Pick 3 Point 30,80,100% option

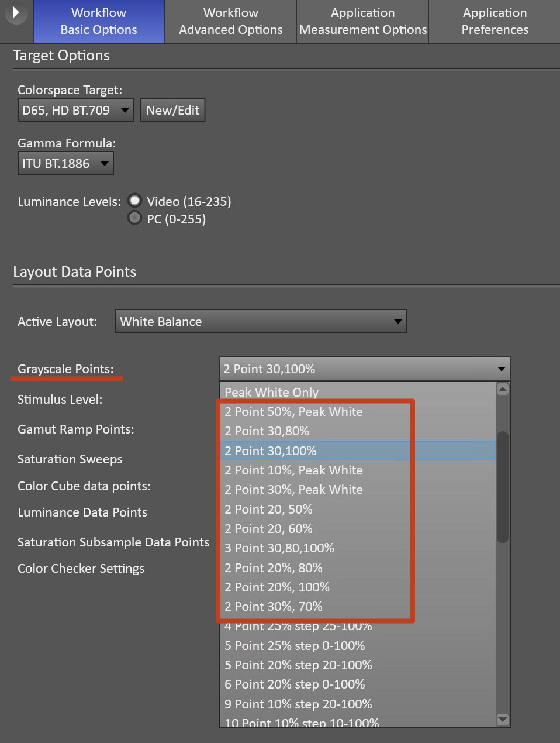coord(279,548)
